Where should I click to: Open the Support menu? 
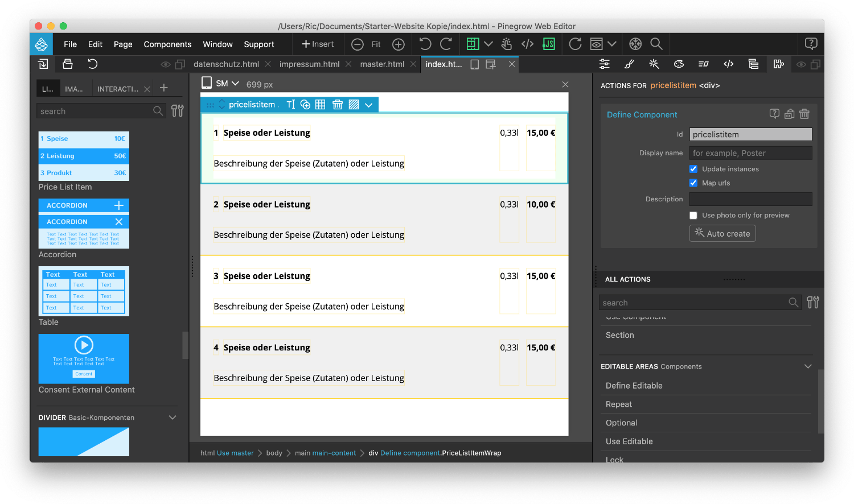tap(259, 44)
